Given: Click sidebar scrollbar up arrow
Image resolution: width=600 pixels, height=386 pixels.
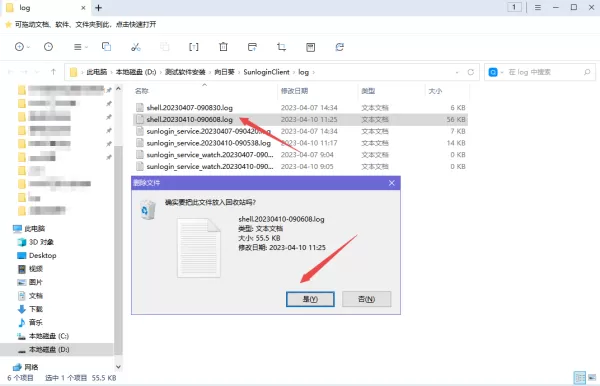Looking at the screenshot, I should coord(118,89).
